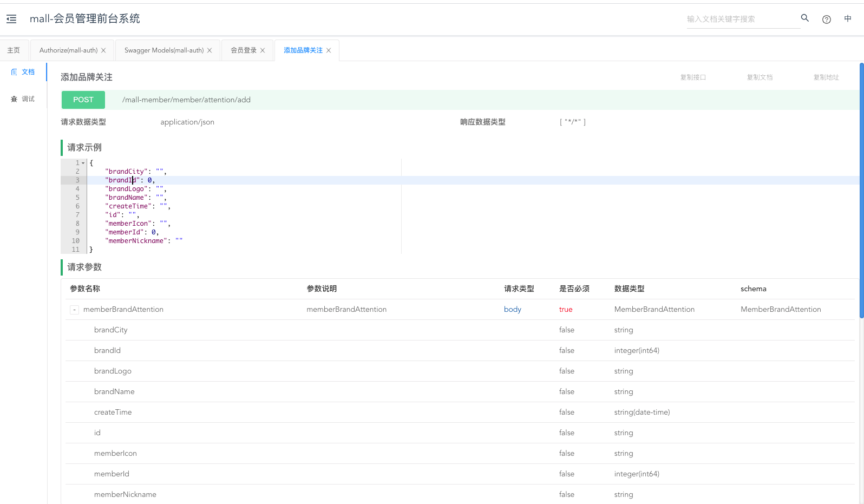This screenshot has width=864, height=504.
Task: Click the memberId parameter row name
Action: click(x=112, y=474)
